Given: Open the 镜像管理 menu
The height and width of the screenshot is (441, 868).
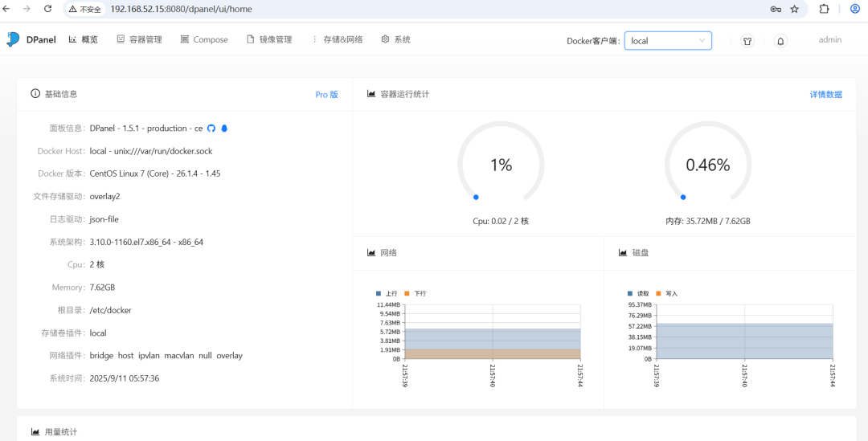Looking at the screenshot, I should 269,39.
